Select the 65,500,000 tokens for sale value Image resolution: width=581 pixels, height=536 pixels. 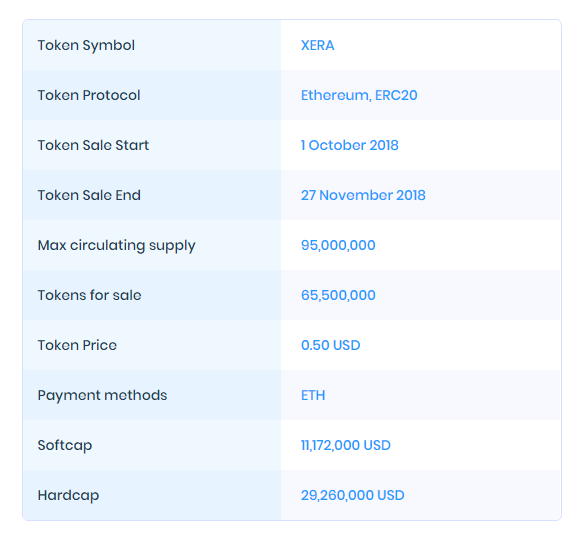pyautogui.click(x=338, y=295)
